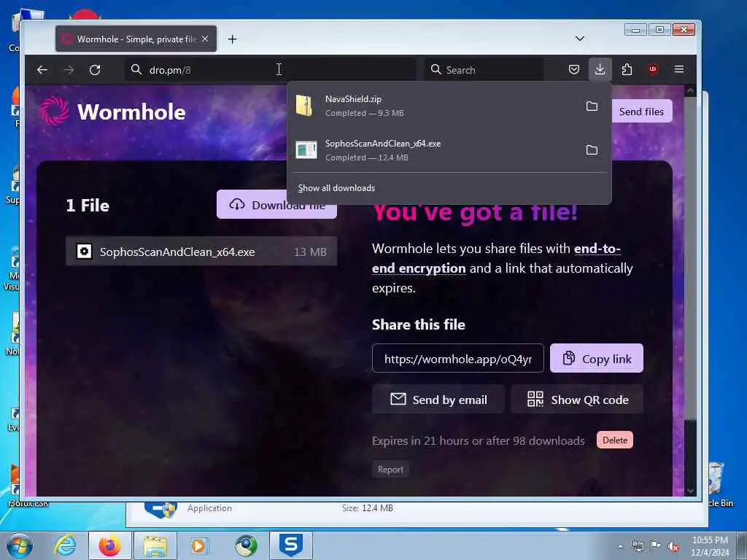Image resolution: width=747 pixels, height=560 pixels.
Task: Click the wormhole.app share link field
Action: (x=458, y=359)
